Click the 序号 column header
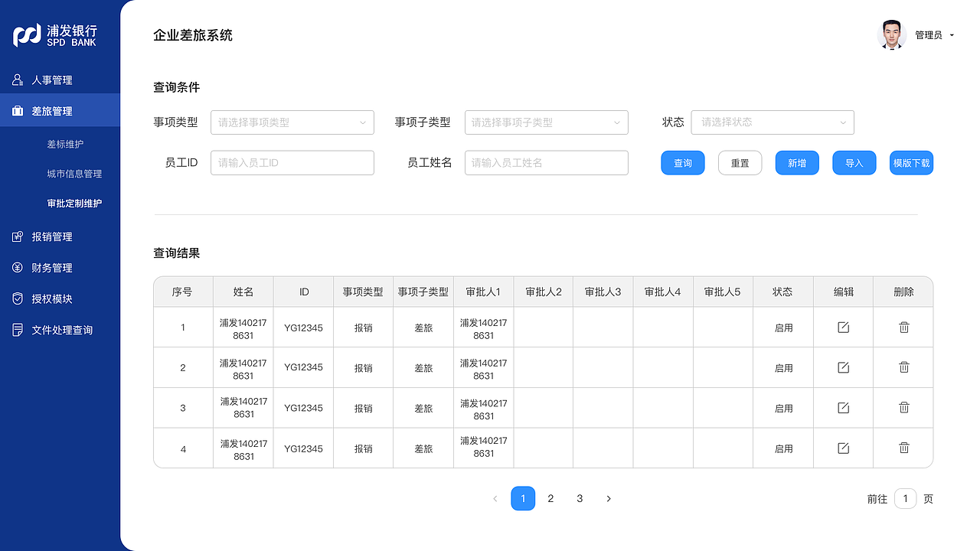Screen dimensions: 980x551 [182, 292]
